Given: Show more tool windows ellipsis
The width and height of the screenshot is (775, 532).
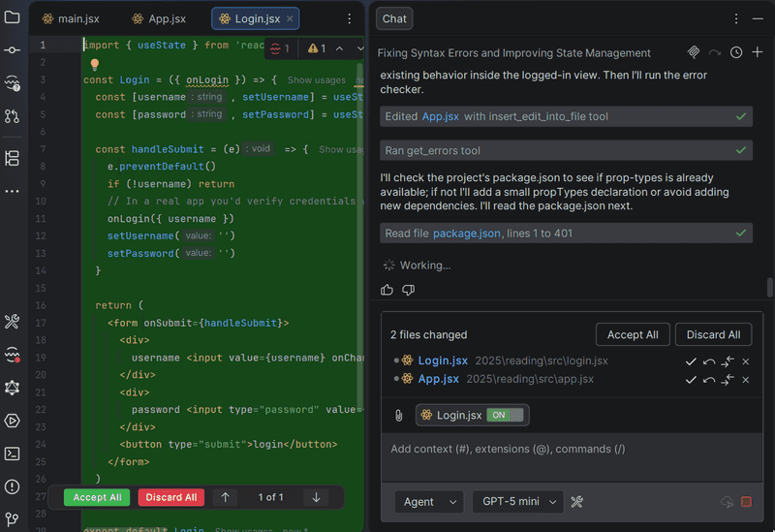Looking at the screenshot, I should (x=12, y=191).
